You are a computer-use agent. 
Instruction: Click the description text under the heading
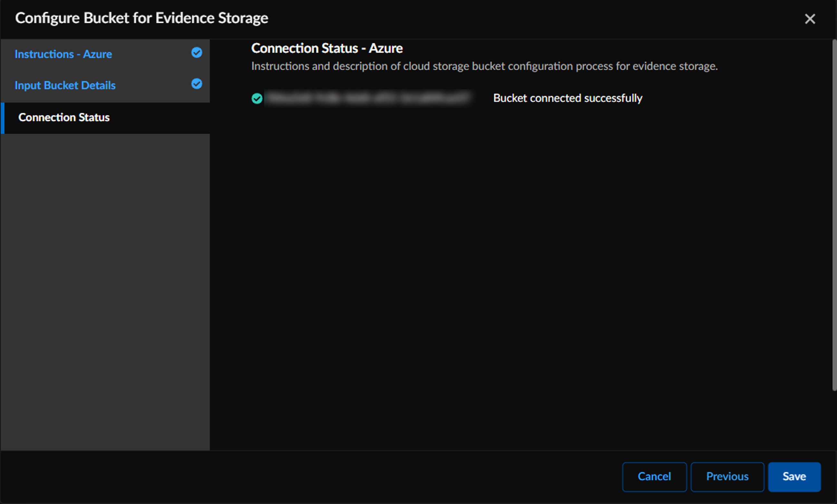pos(484,66)
